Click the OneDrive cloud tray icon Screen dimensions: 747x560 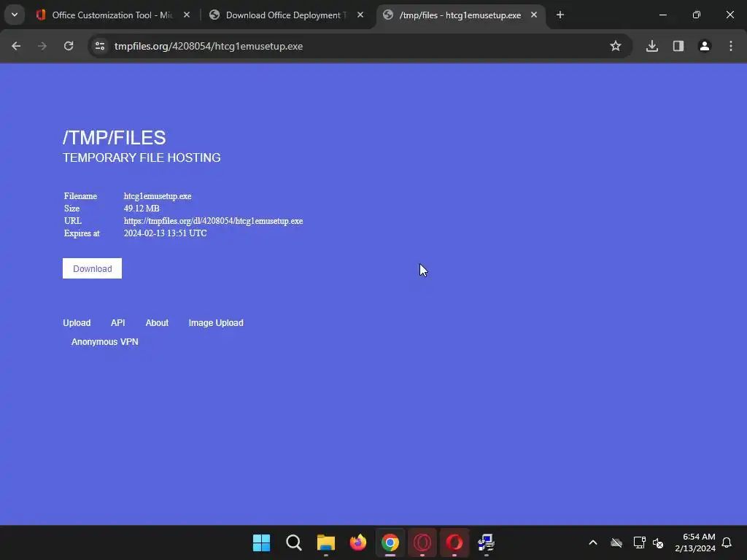pos(616,542)
